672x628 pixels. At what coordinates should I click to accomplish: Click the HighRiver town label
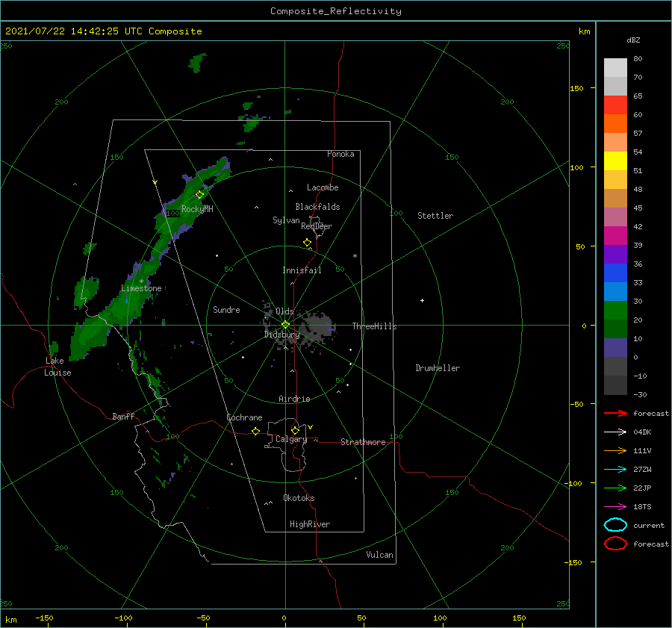[x=310, y=524]
